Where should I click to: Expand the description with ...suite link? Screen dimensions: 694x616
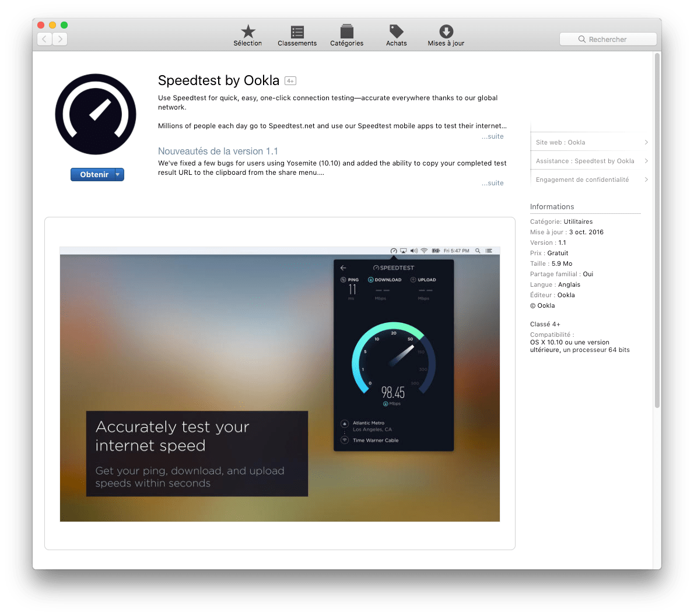493,136
